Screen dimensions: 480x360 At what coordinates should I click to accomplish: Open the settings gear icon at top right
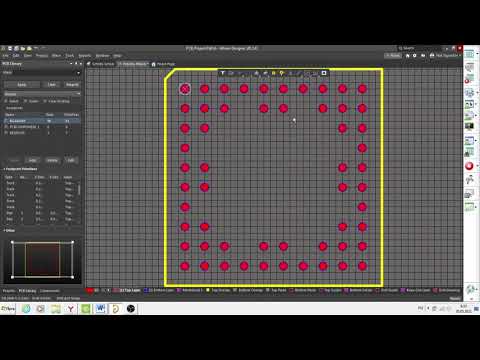(415, 56)
